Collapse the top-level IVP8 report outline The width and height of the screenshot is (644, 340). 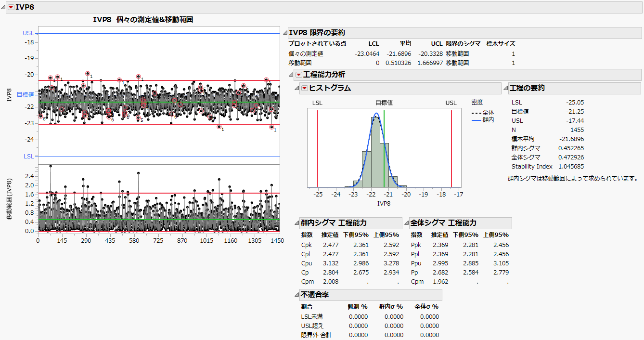4,7
